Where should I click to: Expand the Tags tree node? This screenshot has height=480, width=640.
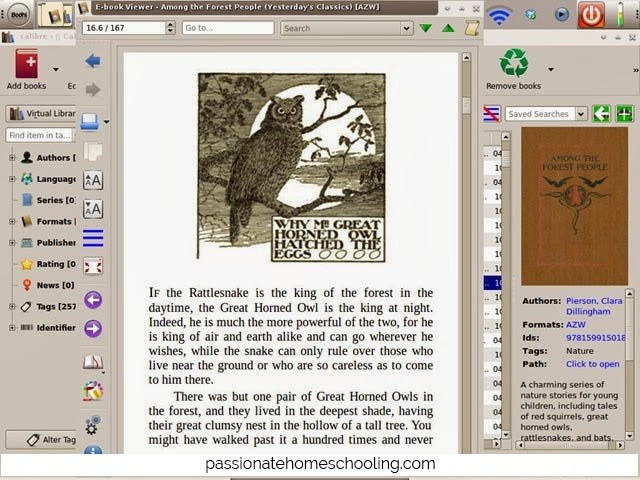coord(12,306)
